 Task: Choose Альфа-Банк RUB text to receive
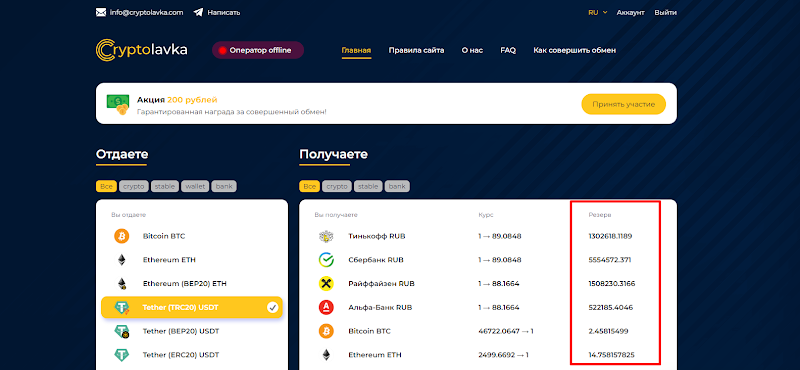pos(380,307)
